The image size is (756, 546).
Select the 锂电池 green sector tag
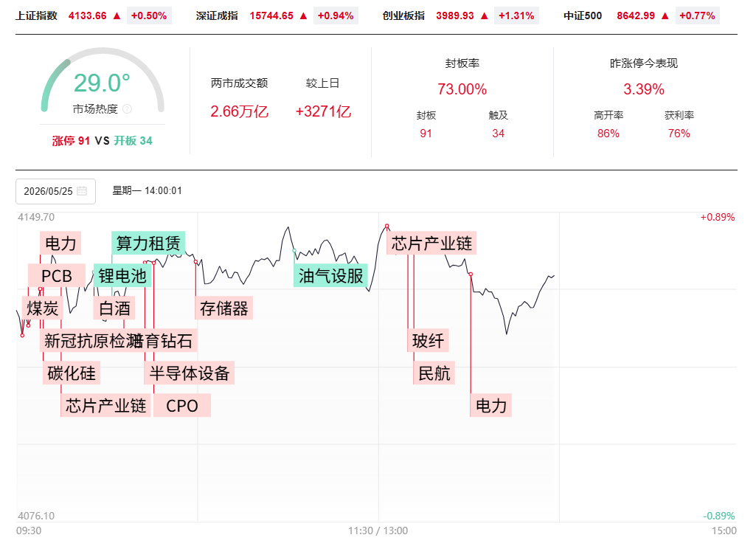click(122, 275)
